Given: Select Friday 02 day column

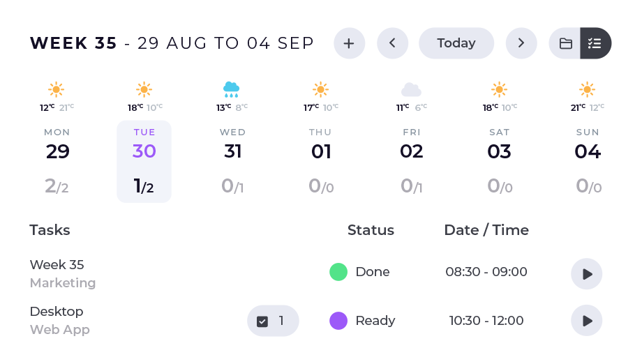Looking at the screenshot, I should 411,161.
